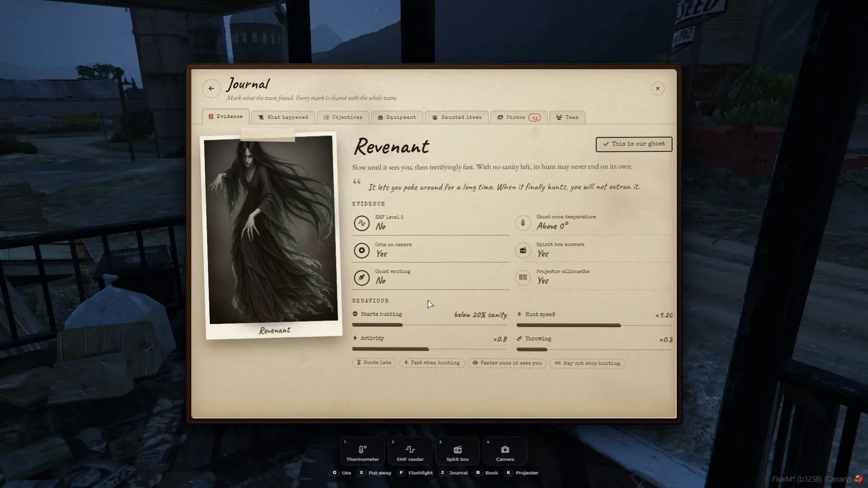Click the Journal key hint

[453, 473]
